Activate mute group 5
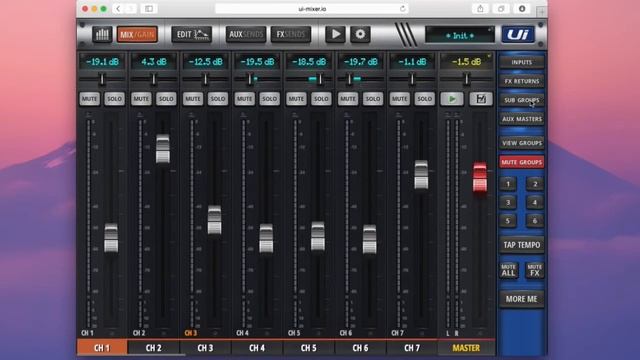 [508, 221]
